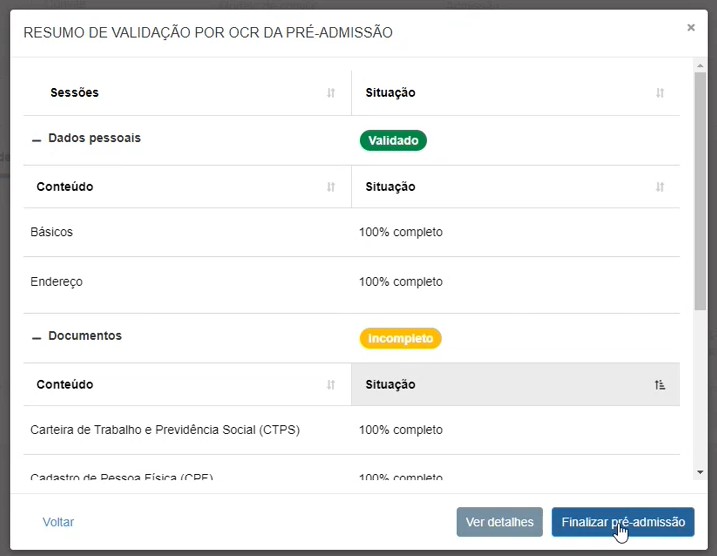Sort Documentos Conteúdo column icon
717x556 pixels.
point(331,385)
